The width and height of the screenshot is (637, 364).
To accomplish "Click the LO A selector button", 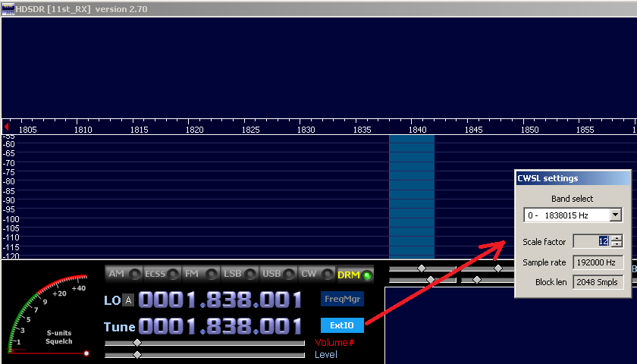I will point(128,300).
